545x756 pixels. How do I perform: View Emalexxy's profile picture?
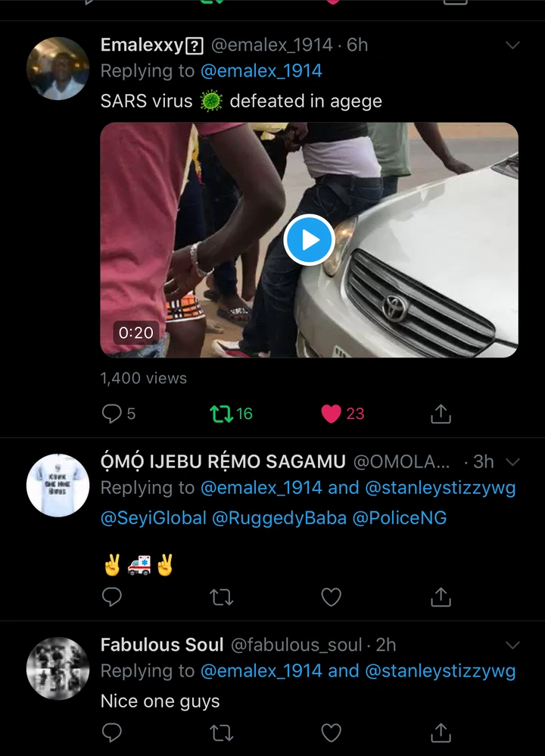click(58, 68)
